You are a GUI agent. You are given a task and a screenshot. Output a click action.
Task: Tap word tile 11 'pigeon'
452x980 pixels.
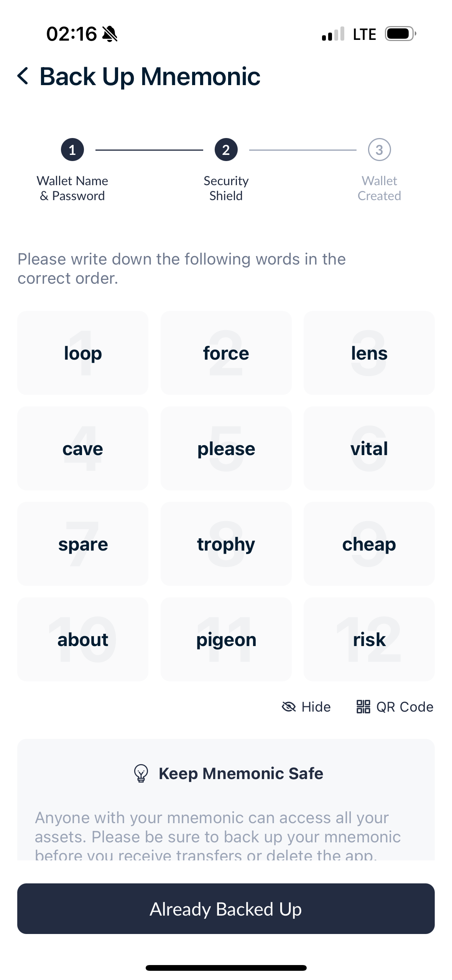click(x=226, y=639)
